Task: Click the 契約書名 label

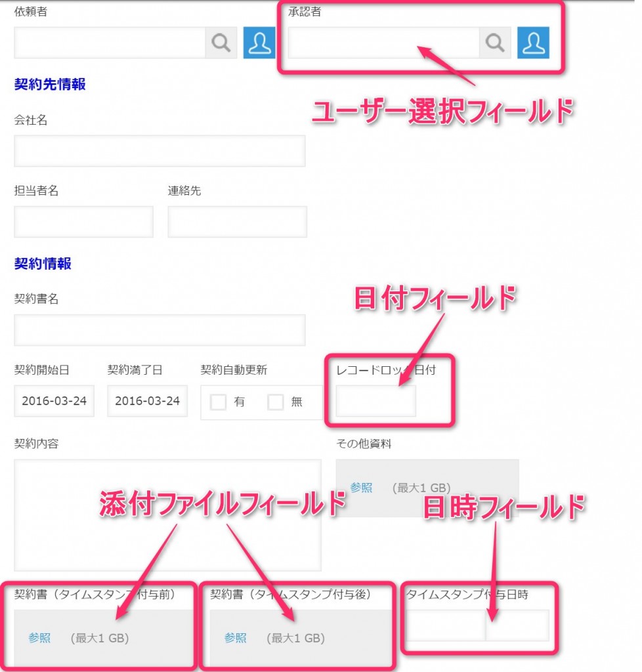Action: click(x=36, y=299)
